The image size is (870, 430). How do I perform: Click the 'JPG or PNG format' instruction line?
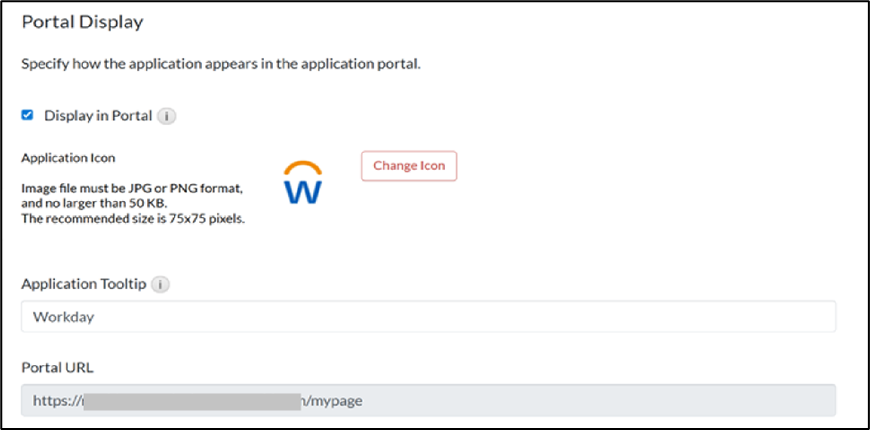(x=132, y=188)
